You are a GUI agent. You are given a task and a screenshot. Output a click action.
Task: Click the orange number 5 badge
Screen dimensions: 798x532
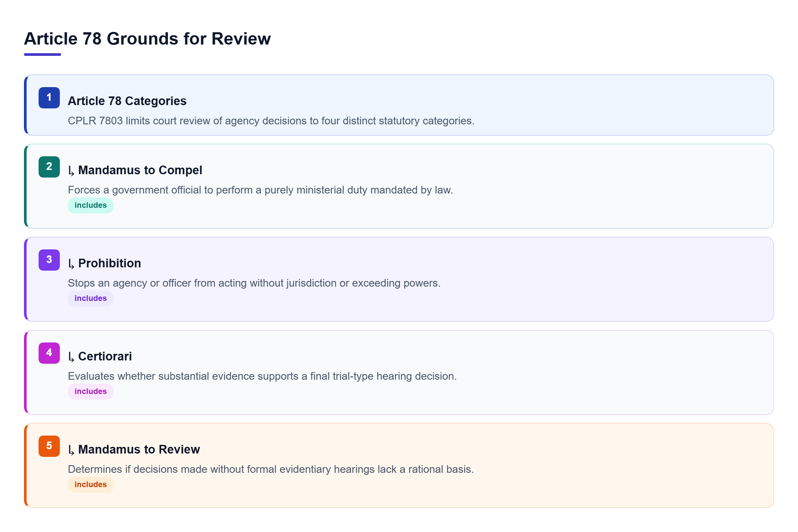click(49, 446)
